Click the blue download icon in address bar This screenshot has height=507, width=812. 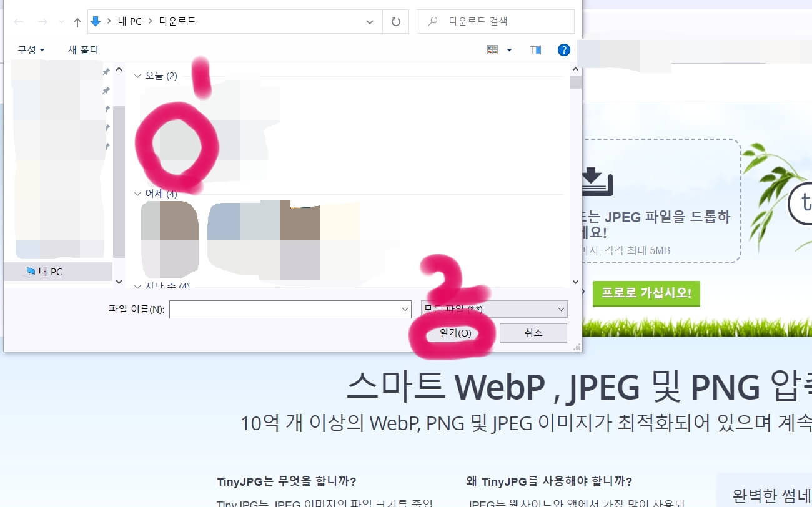tap(96, 21)
